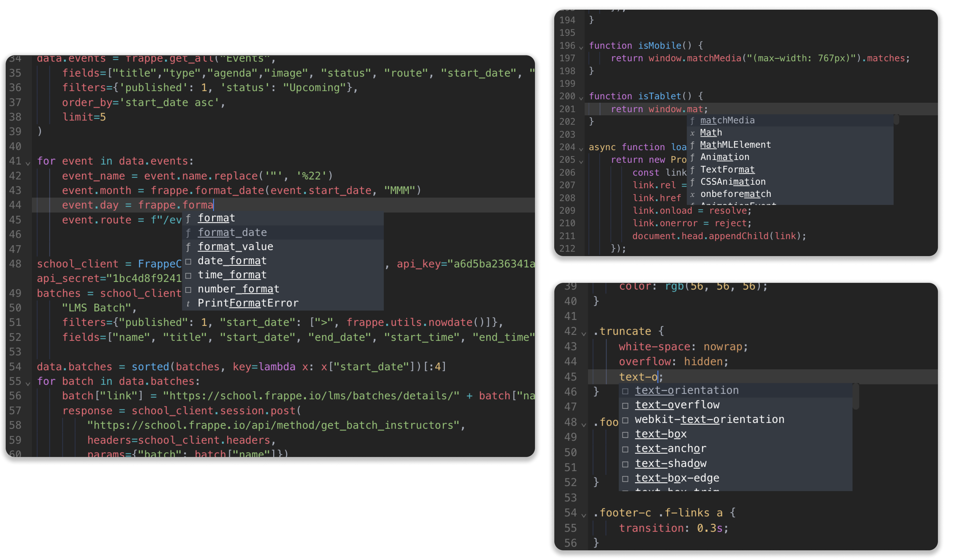Click line number 48 in Python gutter

pos(15,264)
